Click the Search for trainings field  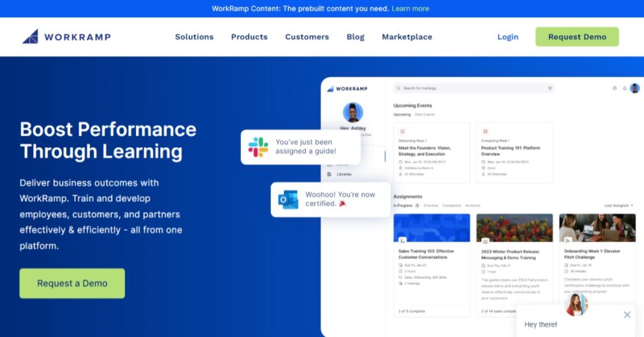coord(474,88)
